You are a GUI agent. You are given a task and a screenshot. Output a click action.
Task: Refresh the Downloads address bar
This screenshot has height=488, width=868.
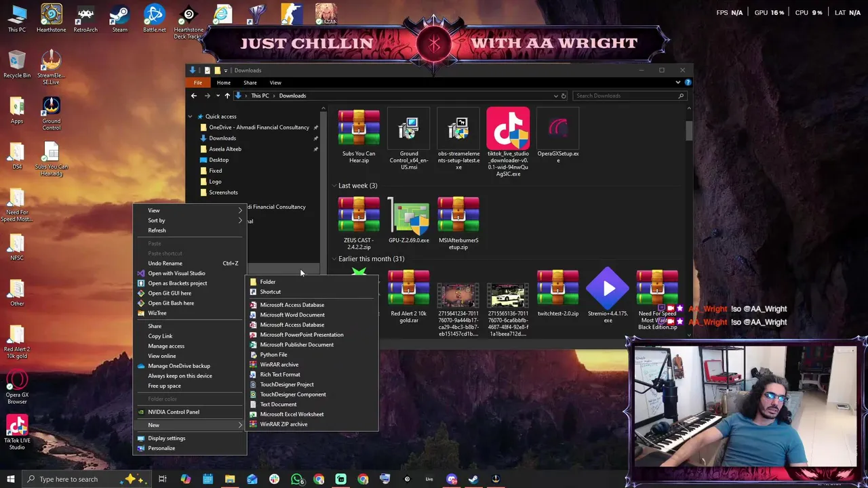coord(564,96)
